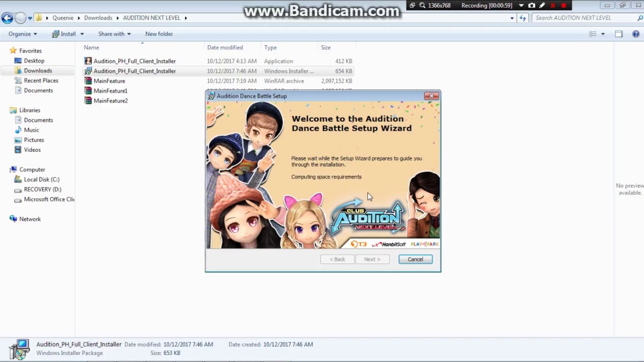This screenshot has width=644, height=362.
Task: Open Microsoft Office Click-to-Run drive
Action: coord(49,199)
